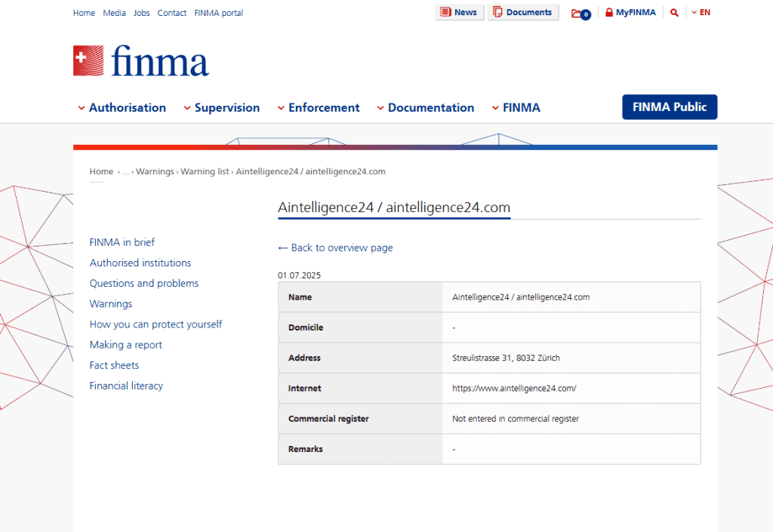Click 'Not entered in commercial register' text
773x532 pixels.
click(x=516, y=419)
